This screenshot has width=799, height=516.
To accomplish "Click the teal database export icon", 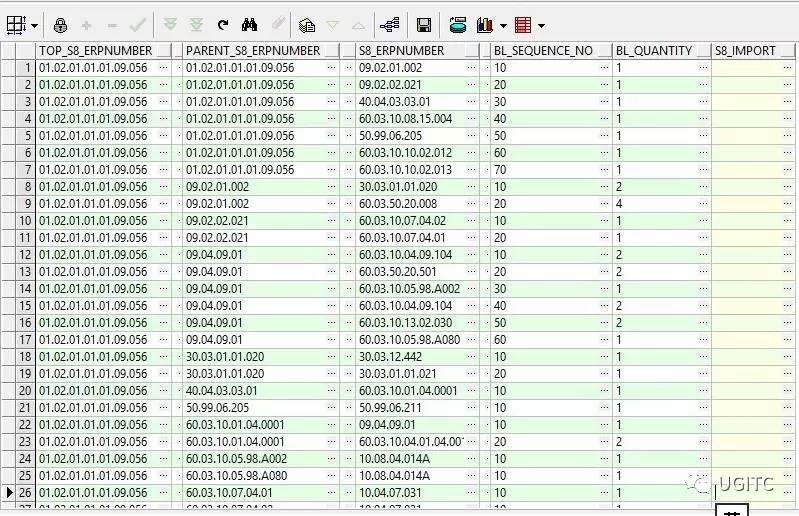I will [x=458, y=24].
